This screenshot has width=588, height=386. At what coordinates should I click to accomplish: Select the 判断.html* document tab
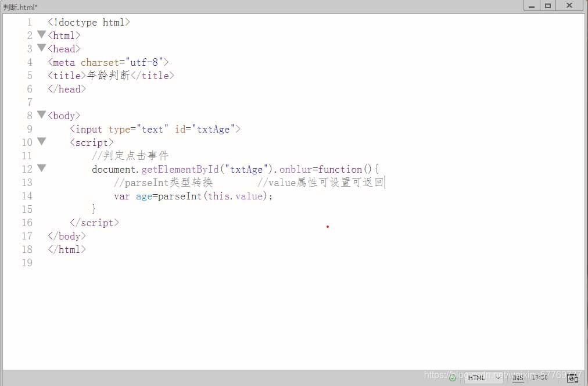pyautogui.click(x=20, y=7)
